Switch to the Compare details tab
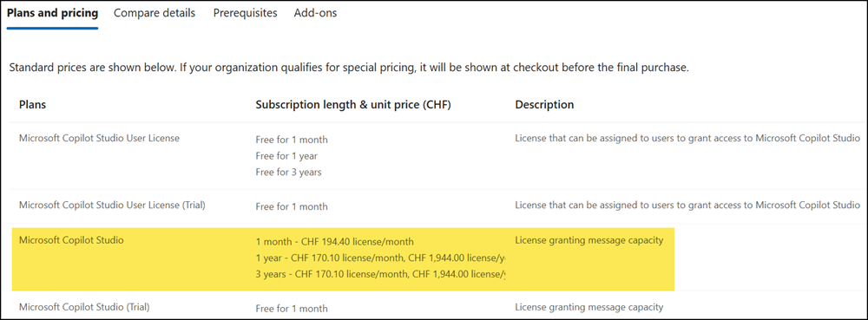Viewport: 868px width, 320px height. [x=155, y=13]
